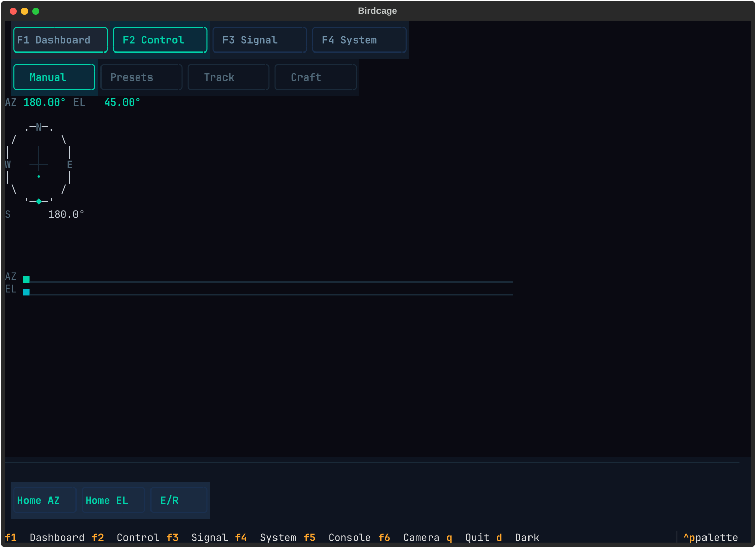Switch to the F3 Signal tab
756x548 pixels.
[x=259, y=40]
